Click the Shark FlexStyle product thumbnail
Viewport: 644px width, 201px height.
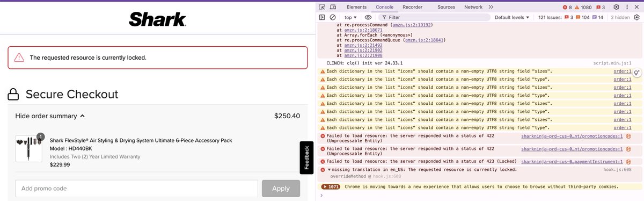(x=29, y=148)
